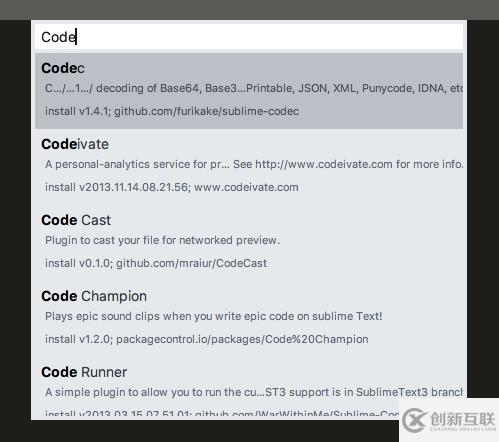Click the watermark logo icon at bottom right
Image resolution: width=499 pixels, height=442 pixels.
(x=414, y=420)
